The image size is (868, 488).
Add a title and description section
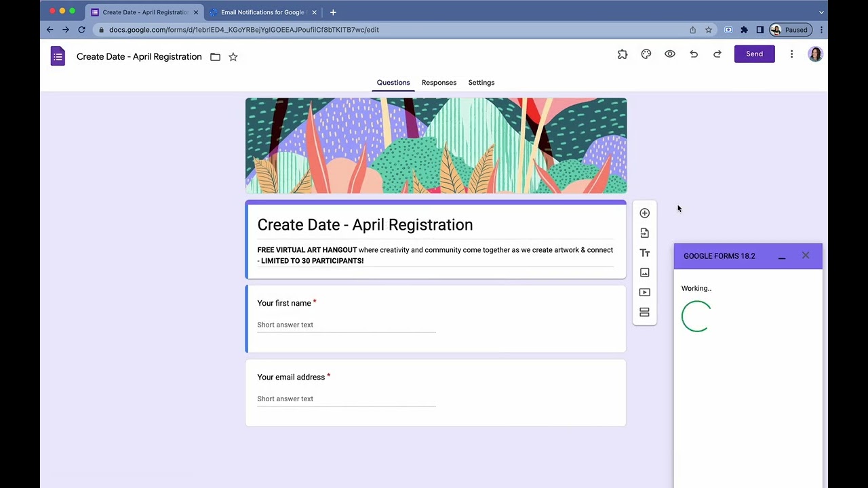[x=644, y=253]
